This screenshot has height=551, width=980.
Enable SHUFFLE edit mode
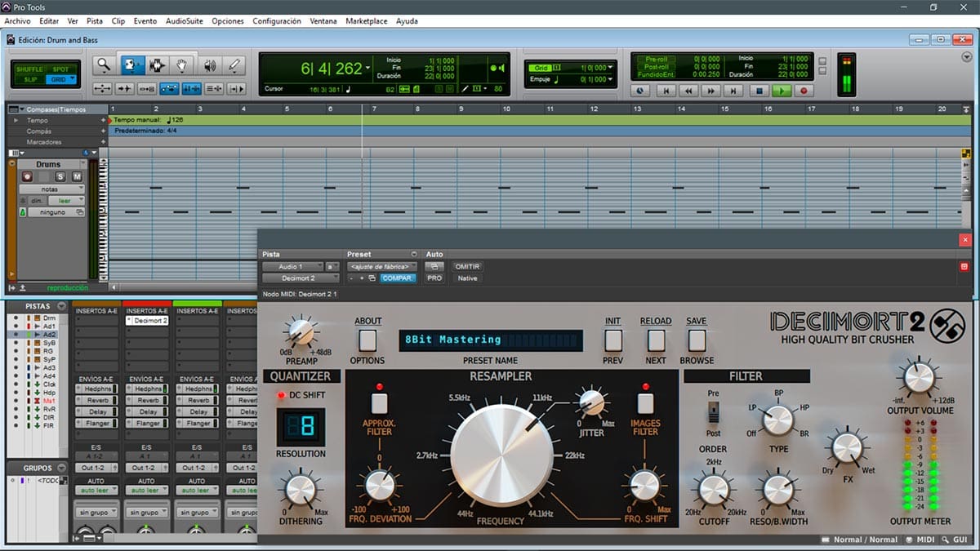point(30,69)
